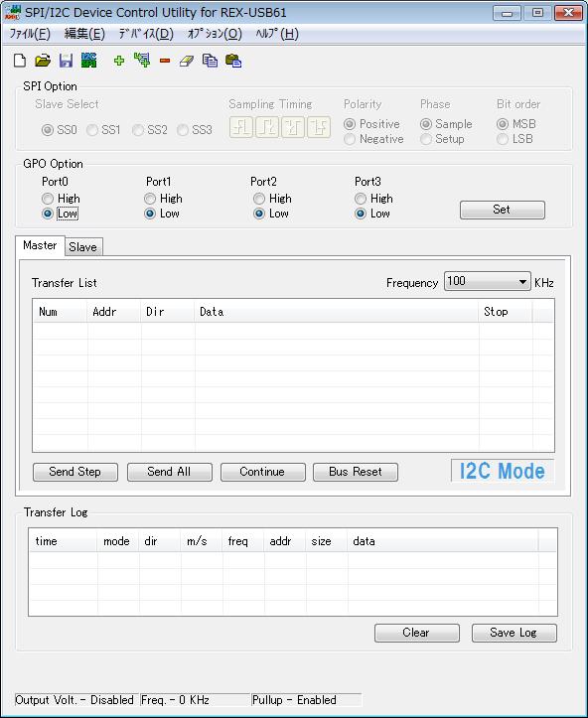Create a new file with the blank page icon
588x718 pixels.
click(x=20, y=61)
